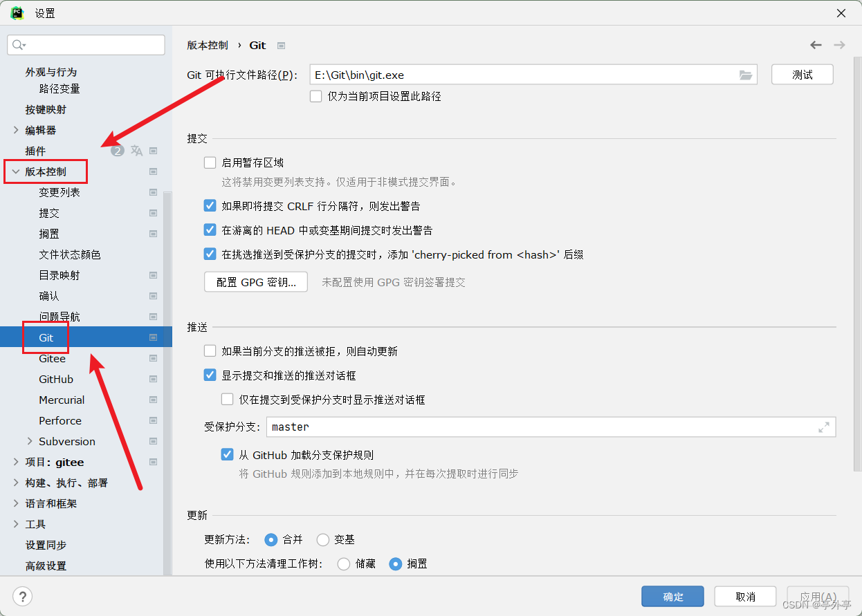Expand the Subversion node
This screenshot has width=862, height=616.
30,441
